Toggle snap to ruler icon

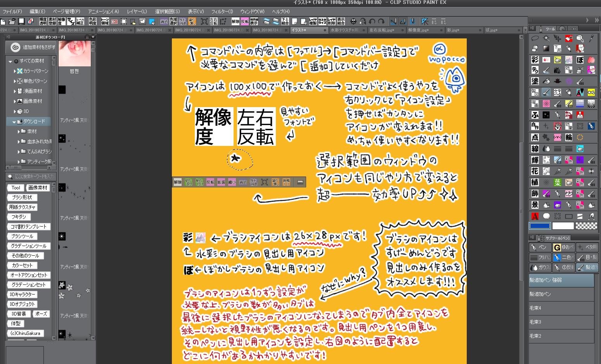(x=393, y=21)
